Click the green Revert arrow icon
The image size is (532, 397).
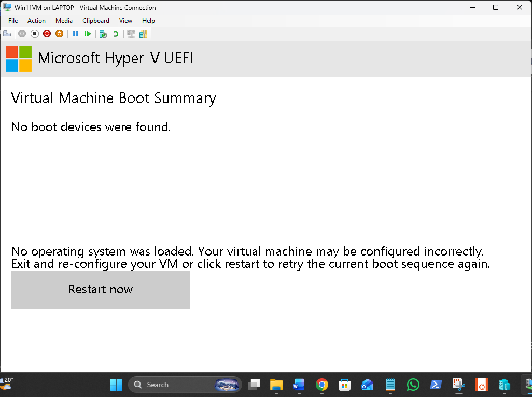[x=116, y=34]
